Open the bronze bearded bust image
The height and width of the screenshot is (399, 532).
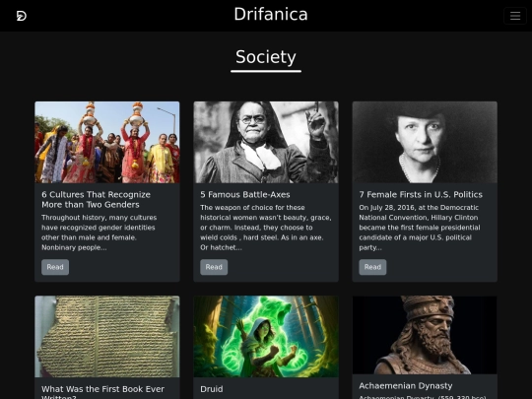[x=425, y=335]
